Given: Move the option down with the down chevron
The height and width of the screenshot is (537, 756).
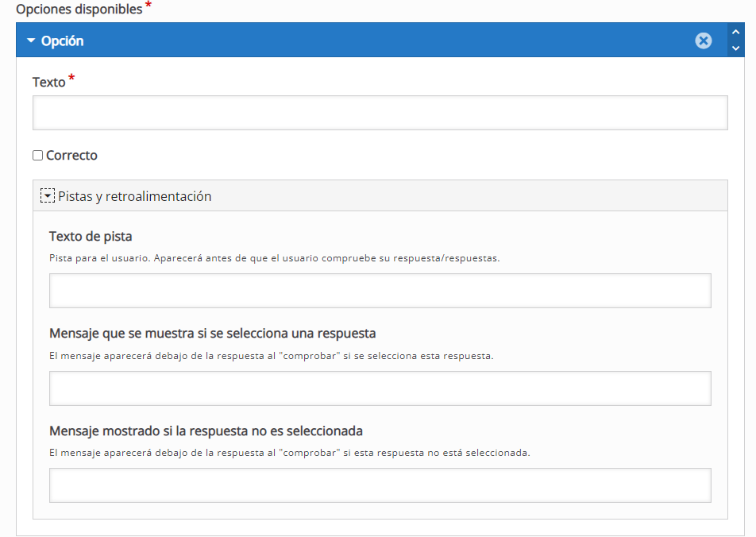Looking at the screenshot, I should (x=735, y=48).
